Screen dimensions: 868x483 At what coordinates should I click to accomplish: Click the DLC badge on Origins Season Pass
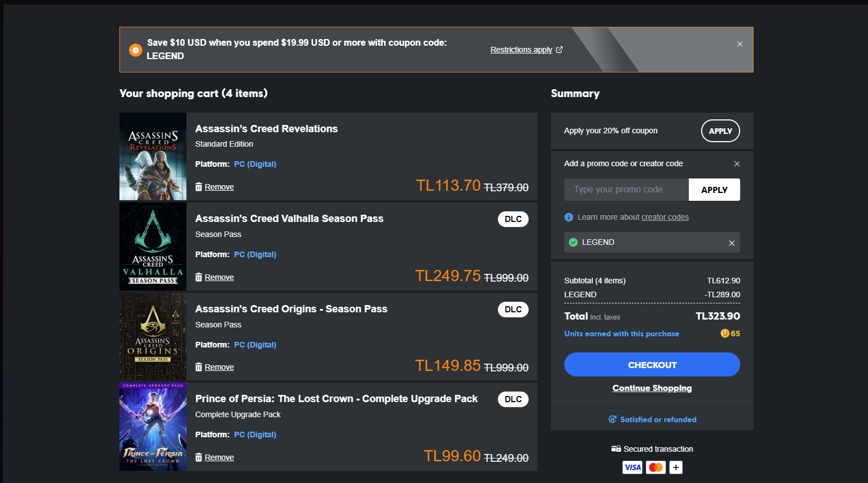point(513,310)
